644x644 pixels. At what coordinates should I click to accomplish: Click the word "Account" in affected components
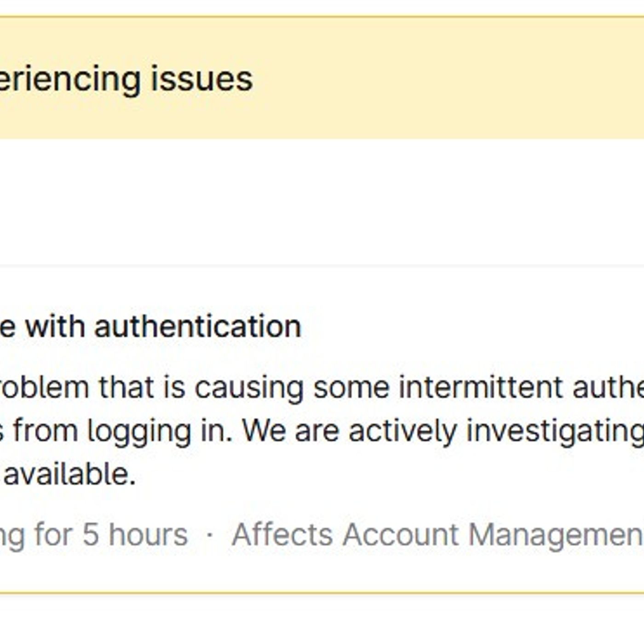pyautogui.click(x=400, y=535)
